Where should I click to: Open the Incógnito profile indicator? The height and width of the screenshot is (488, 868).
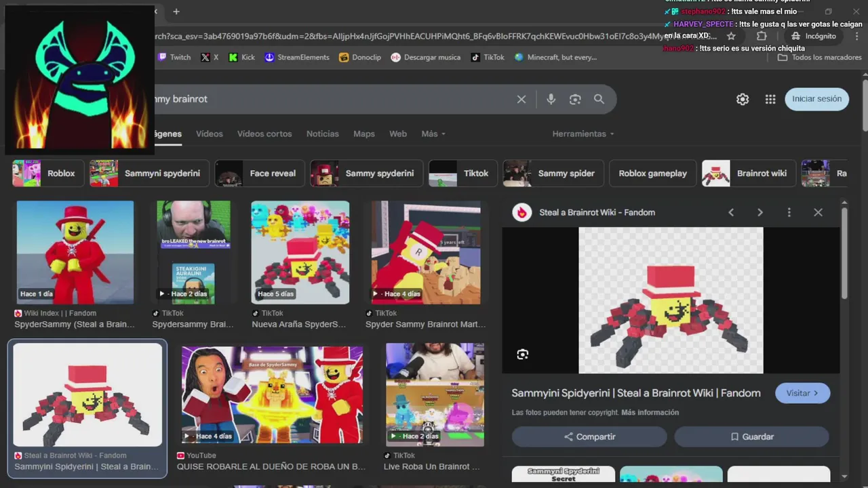tap(813, 36)
